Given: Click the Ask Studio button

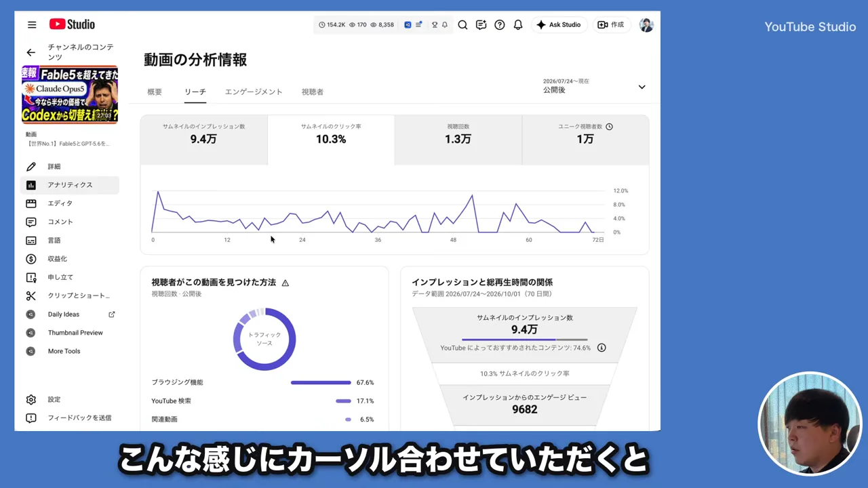Looking at the screenshot, I should (559, 25).
